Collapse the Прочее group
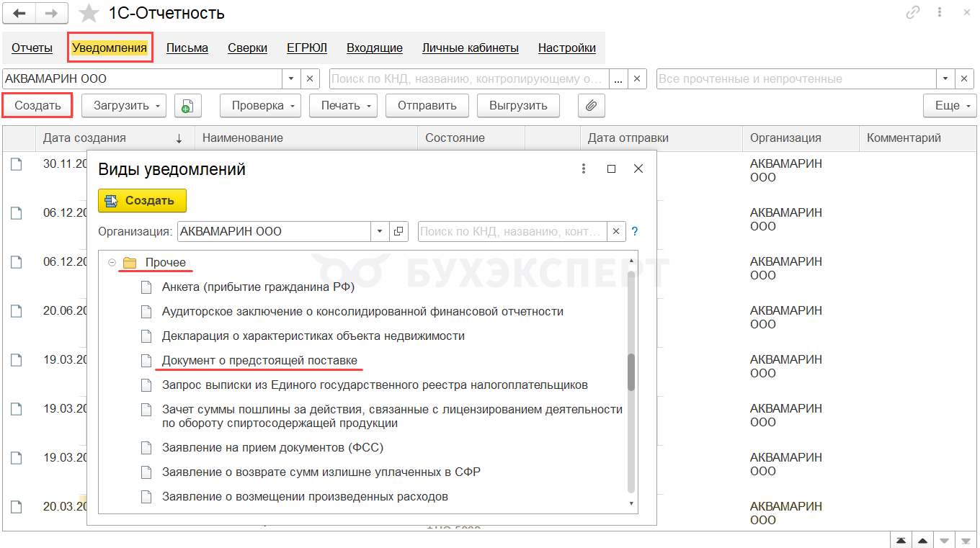The width and height of the screenshot is (980, 548). tap(112, 263)
